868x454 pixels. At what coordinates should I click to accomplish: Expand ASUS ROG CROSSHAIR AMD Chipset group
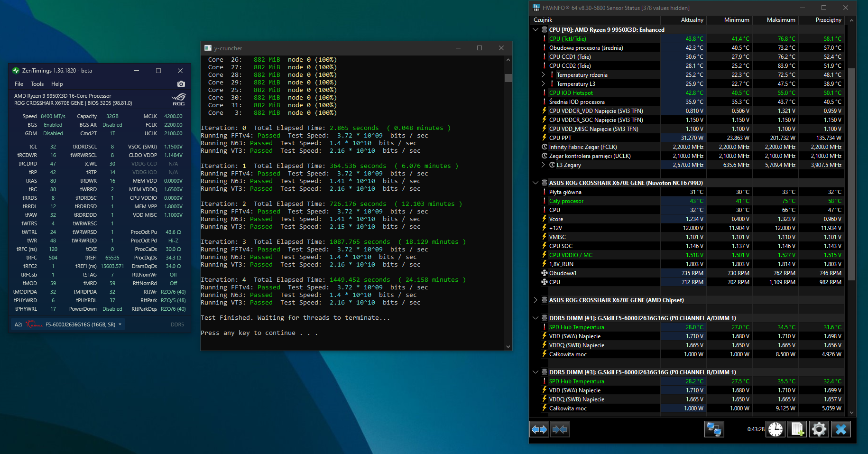[536, 300]
